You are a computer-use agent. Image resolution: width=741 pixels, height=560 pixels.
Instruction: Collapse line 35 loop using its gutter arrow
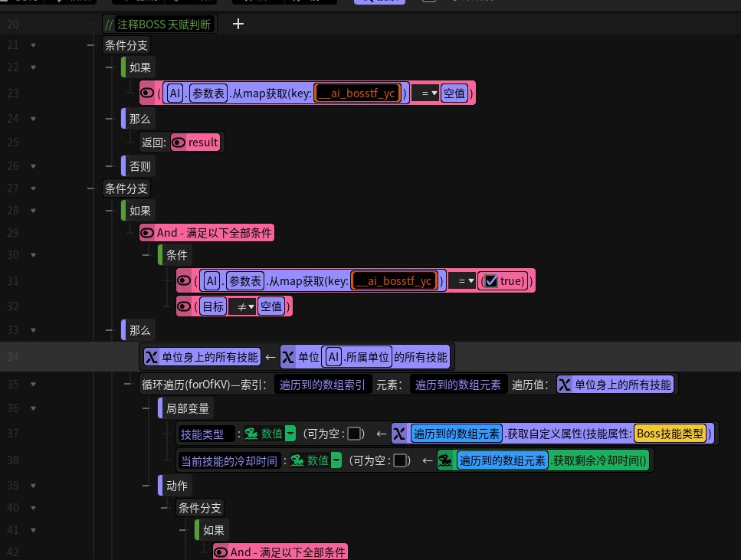(x=33, y=385)
